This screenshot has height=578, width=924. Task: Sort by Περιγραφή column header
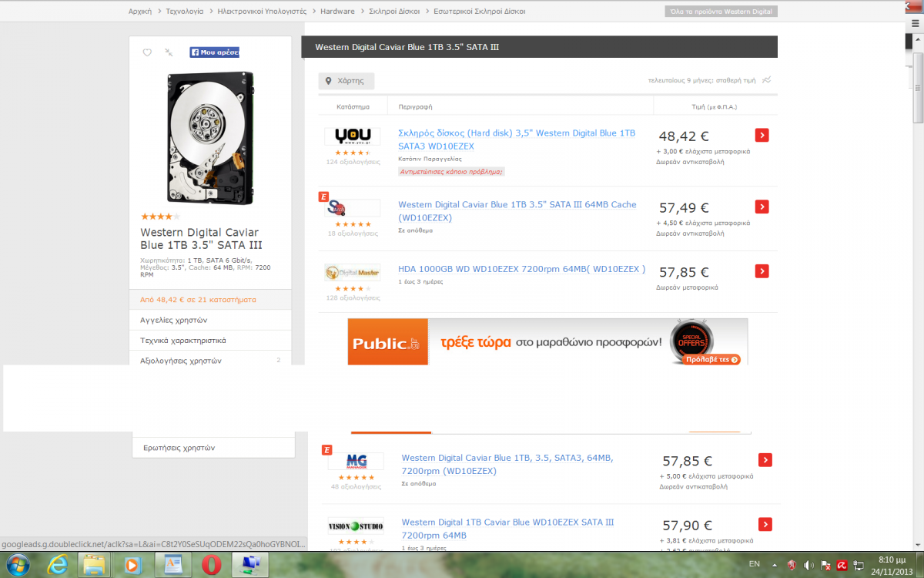415,106
